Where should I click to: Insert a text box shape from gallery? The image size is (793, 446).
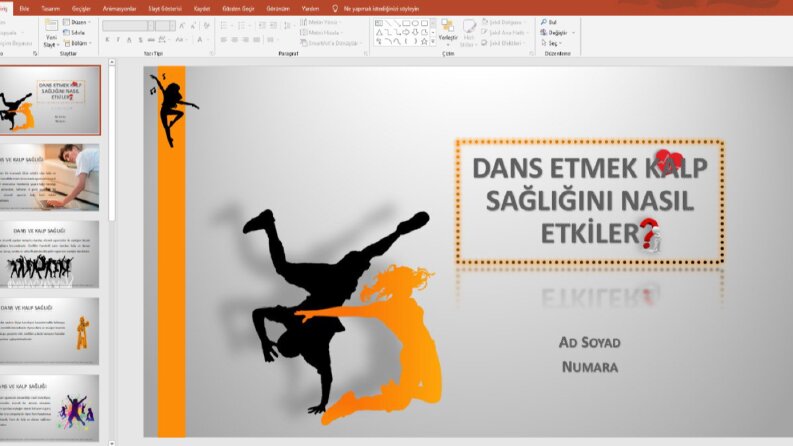pyautogui.click(x=379, y=23)
